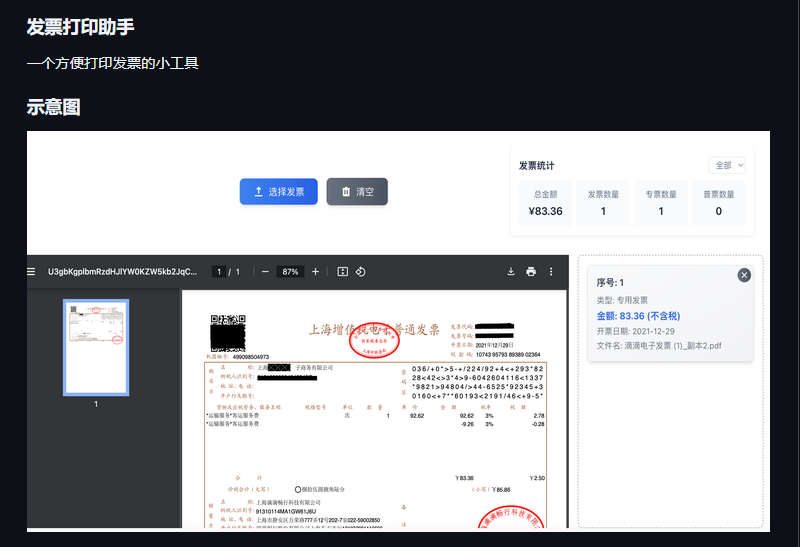Viewport: 800px width, 547px height.
Task: Click the 总金额 ¥83.36 stat card
Action: 545,203
